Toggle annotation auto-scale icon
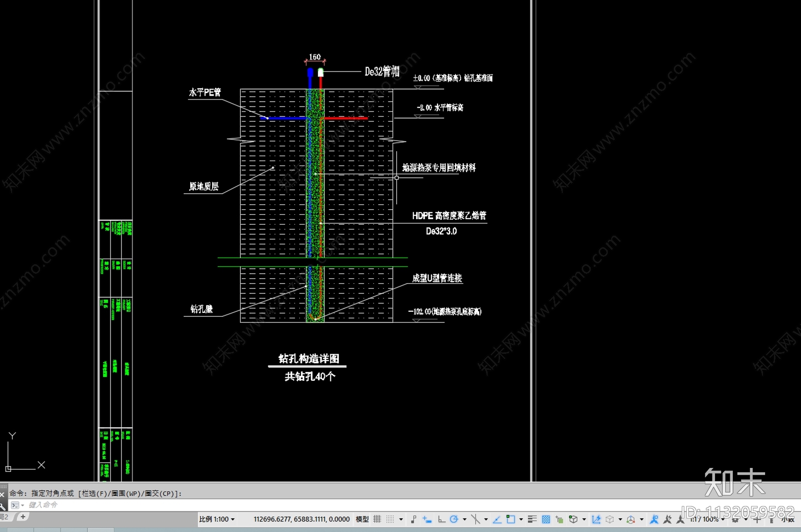 [667, 519]
